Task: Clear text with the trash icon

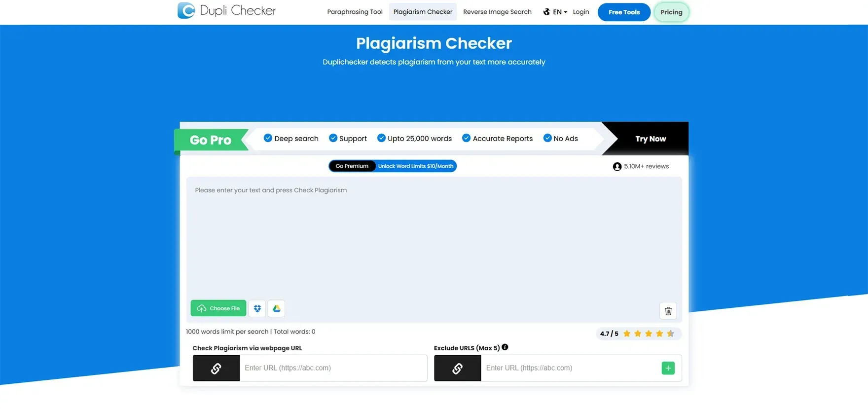Action: pyautogui.click(x=668, y=311)
